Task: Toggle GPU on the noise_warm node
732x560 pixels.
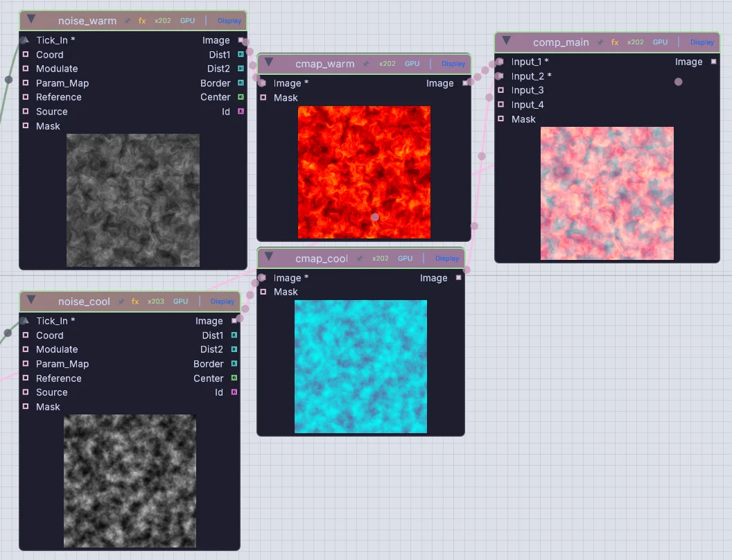Action: [x=188, y=21]
